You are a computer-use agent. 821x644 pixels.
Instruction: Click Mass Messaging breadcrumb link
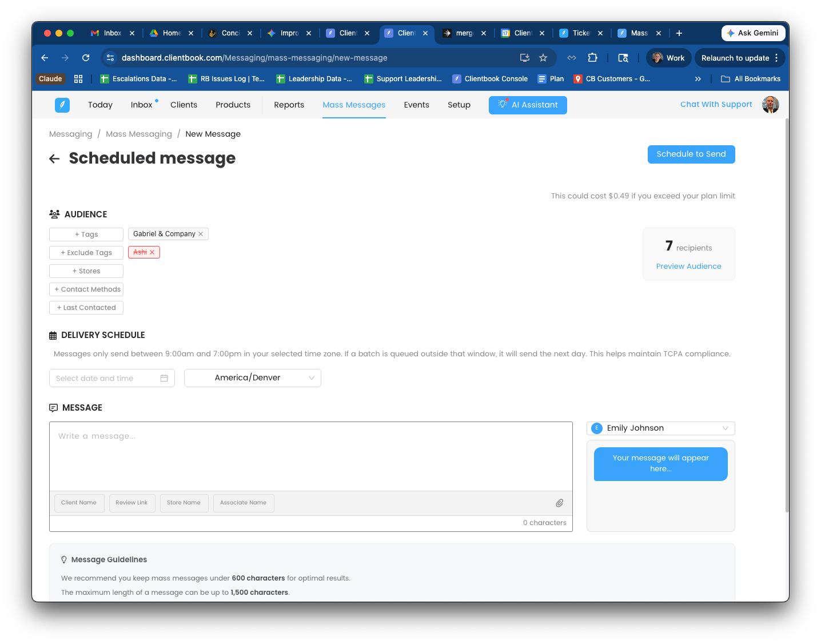click(139, 134)
